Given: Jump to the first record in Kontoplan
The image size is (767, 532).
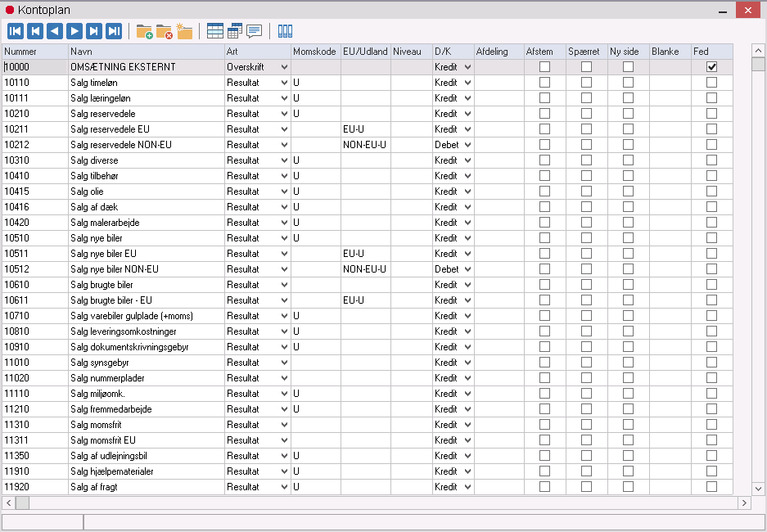Looking at the screenshot, I should (15, 31).
